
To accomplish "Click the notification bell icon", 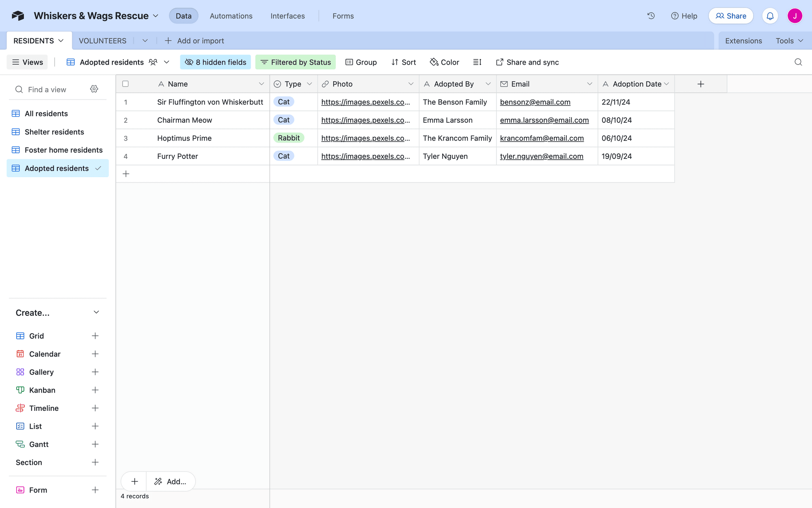I will pos(771,16).
